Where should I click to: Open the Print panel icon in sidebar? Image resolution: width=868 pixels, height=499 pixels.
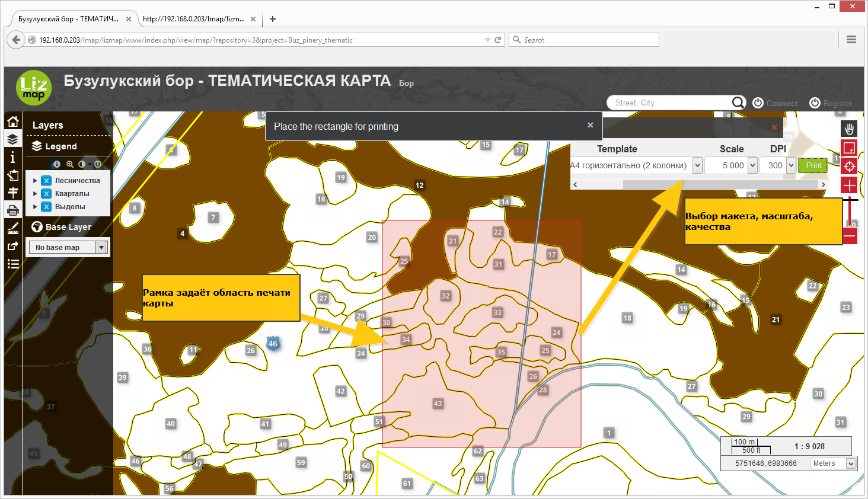(x=13, y=210)
